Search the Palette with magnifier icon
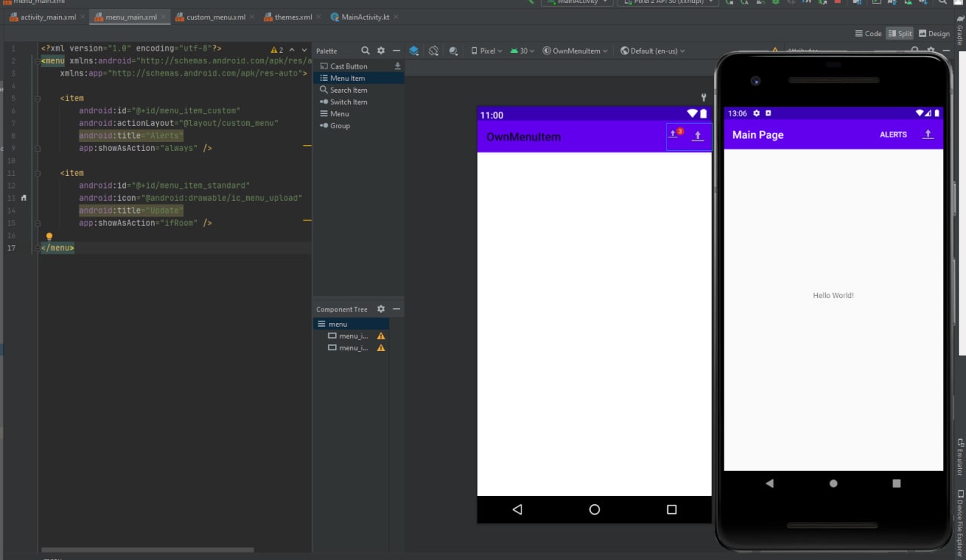The height and width of the screenshot is (560, 966). 365,51
